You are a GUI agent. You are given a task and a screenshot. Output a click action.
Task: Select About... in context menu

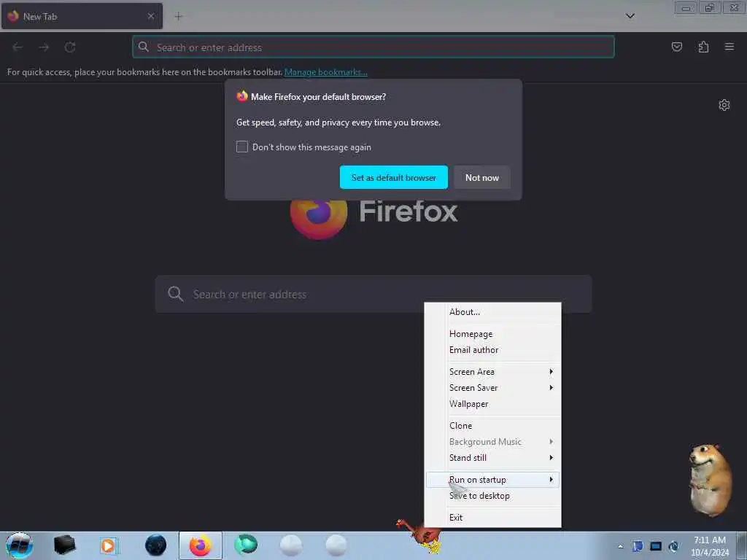tap(492, 312)
